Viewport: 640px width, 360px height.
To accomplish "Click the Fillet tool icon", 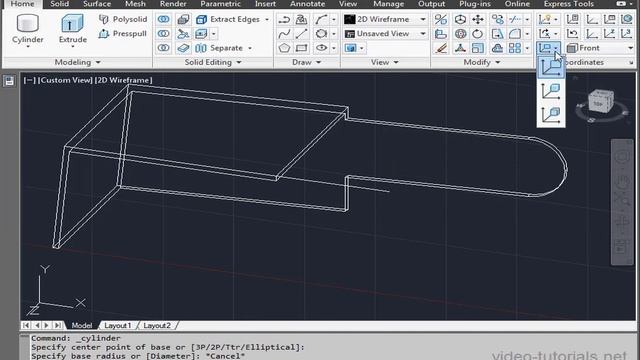I will click(515, 33).
